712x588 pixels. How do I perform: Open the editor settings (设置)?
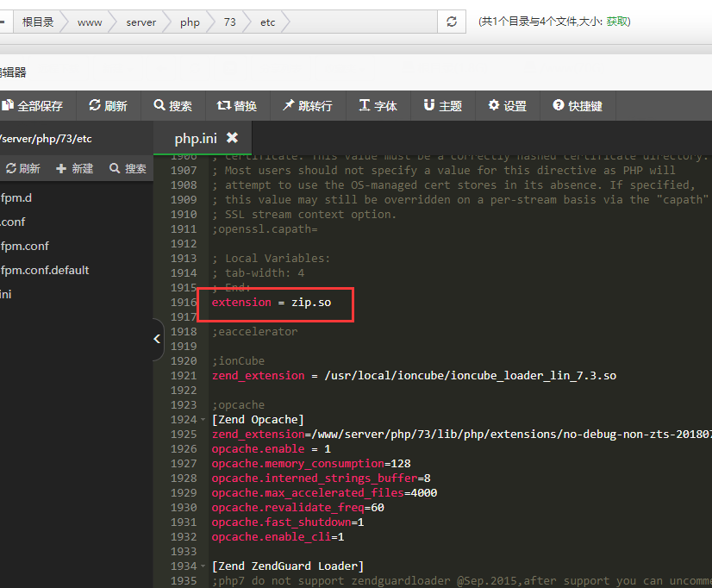click(507, 106)
